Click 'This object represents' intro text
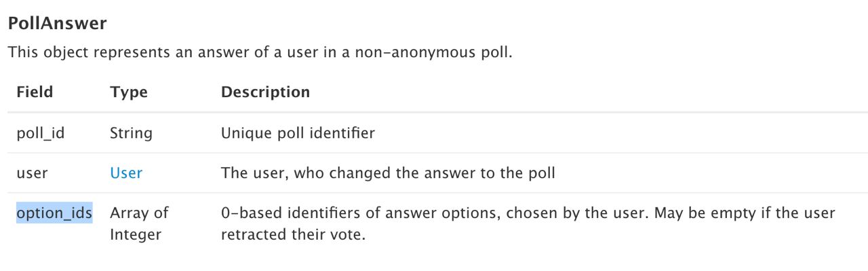Screen dimensions: 868x271 coord(77,52)
